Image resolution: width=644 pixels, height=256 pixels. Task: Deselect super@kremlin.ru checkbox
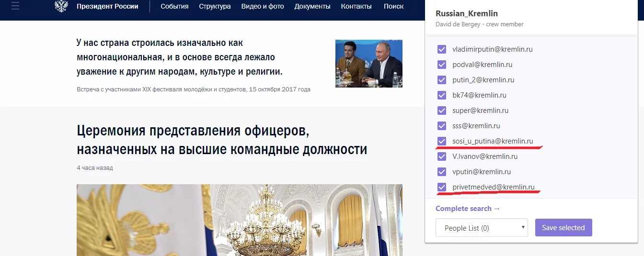[442, 111]
